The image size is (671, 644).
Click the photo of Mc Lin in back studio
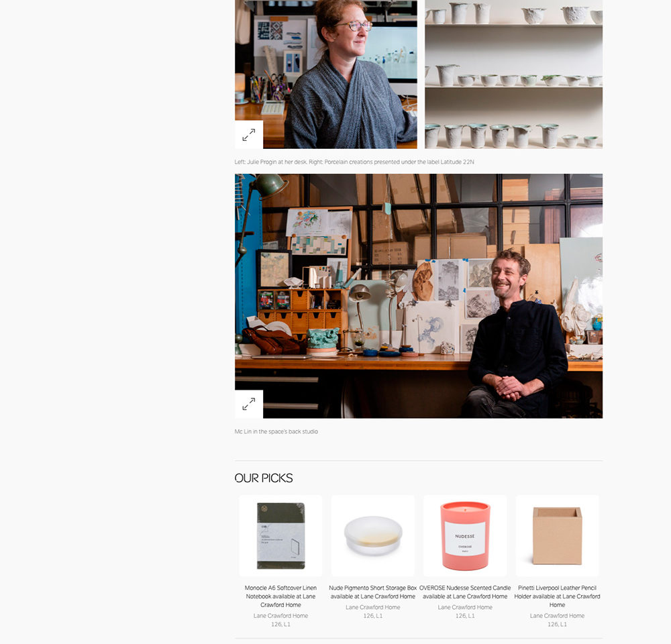pyautogui.click(x=419, y=296)
